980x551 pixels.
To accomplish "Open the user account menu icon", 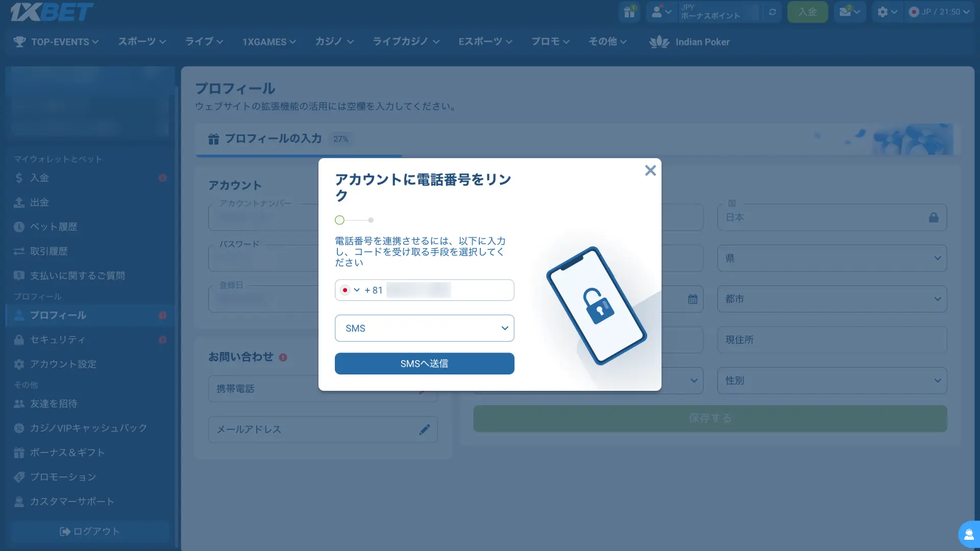I will 661,12.
